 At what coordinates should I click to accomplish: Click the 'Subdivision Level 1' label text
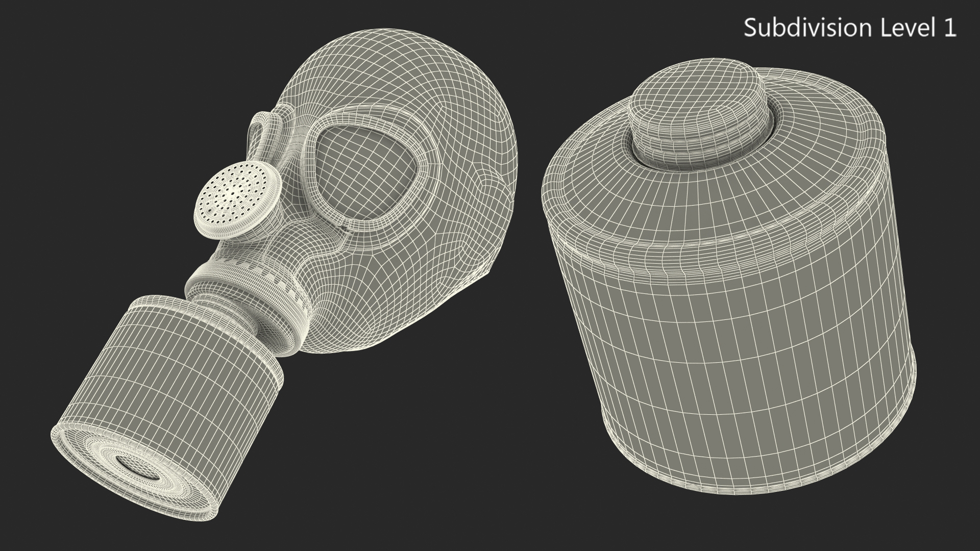[x=850, y=28]
